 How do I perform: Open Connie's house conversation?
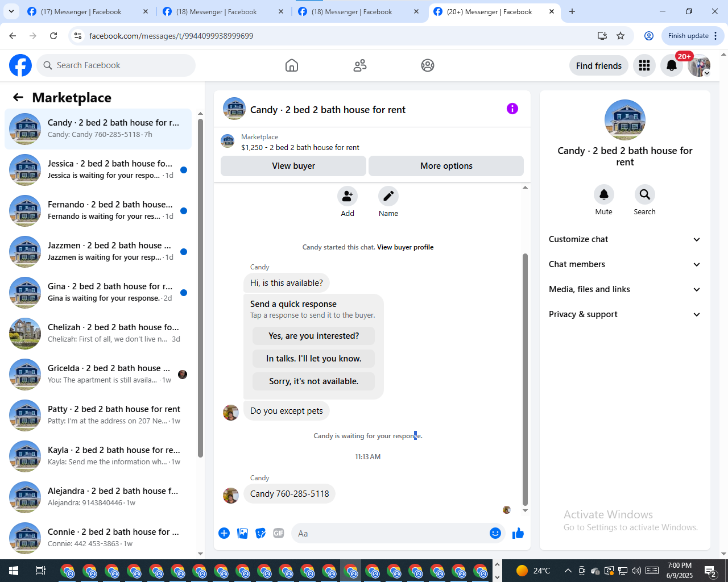(98, 538)
